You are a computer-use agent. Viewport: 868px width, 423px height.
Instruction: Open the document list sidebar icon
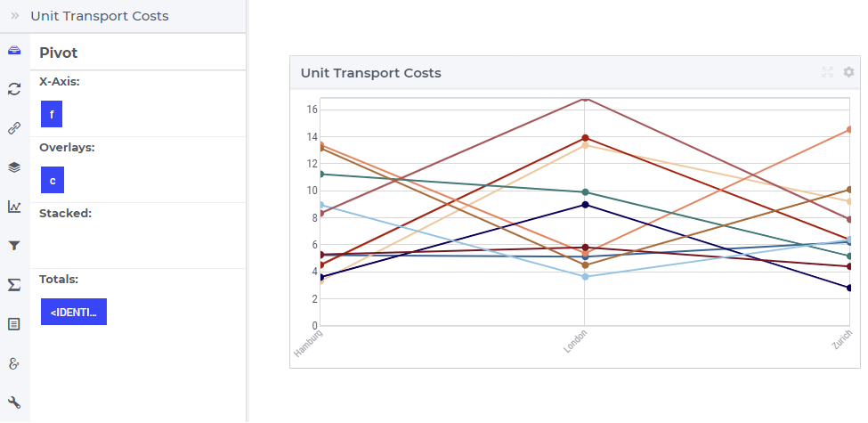click(x=14, y=324)
